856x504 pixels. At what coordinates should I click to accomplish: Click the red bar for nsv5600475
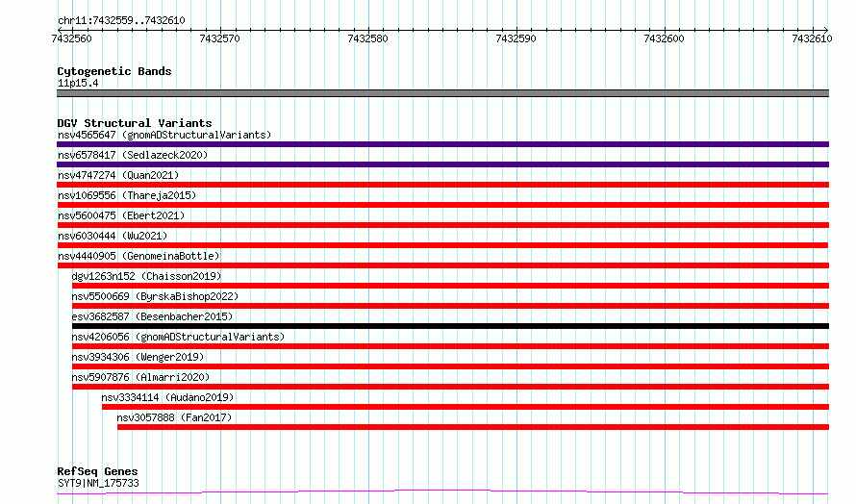442,225
